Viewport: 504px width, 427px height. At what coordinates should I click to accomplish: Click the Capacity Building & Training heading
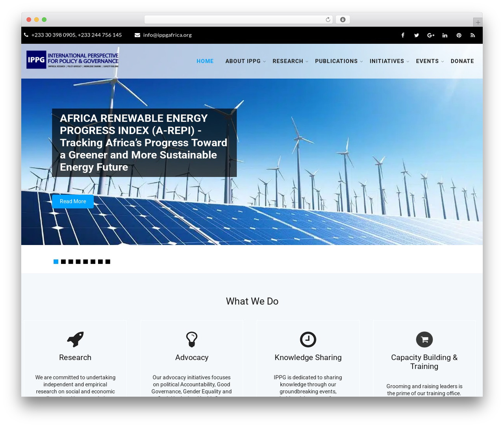[x=424, y=362]
